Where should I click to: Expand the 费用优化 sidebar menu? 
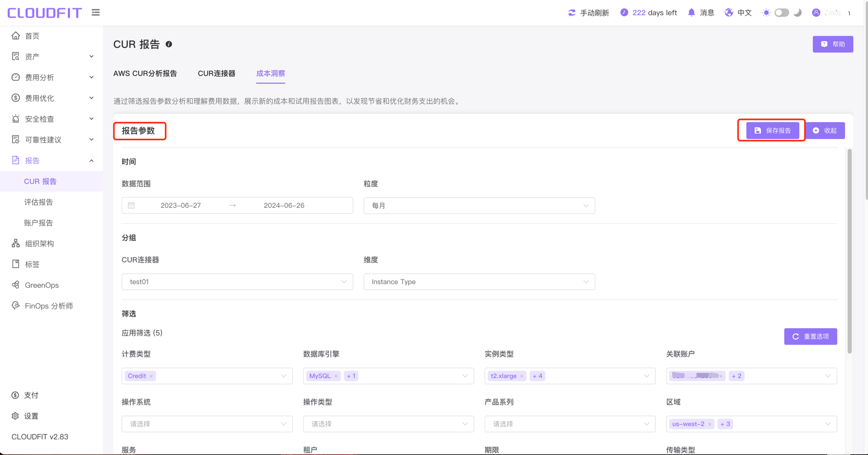(91, 98)
